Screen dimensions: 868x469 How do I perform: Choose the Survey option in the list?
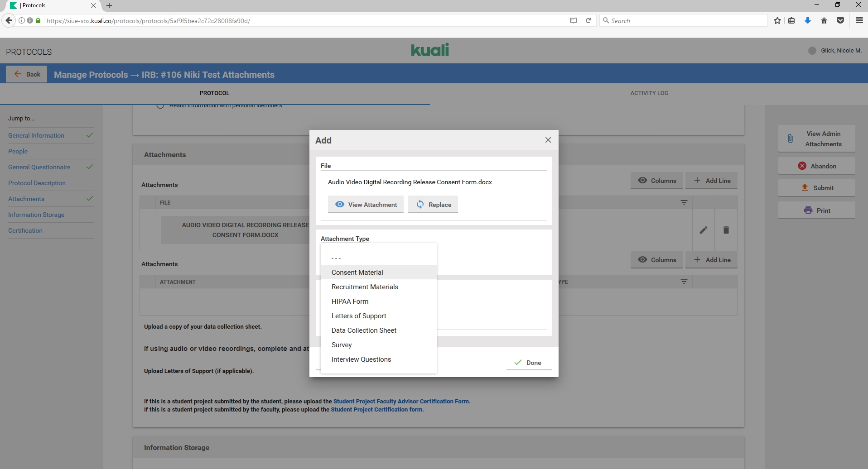[342, 345]
